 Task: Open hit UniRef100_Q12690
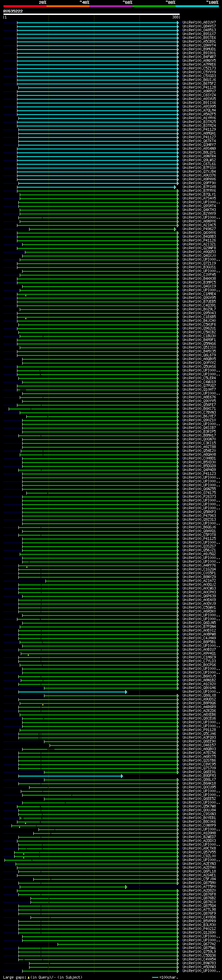click(x=199, y=932)
